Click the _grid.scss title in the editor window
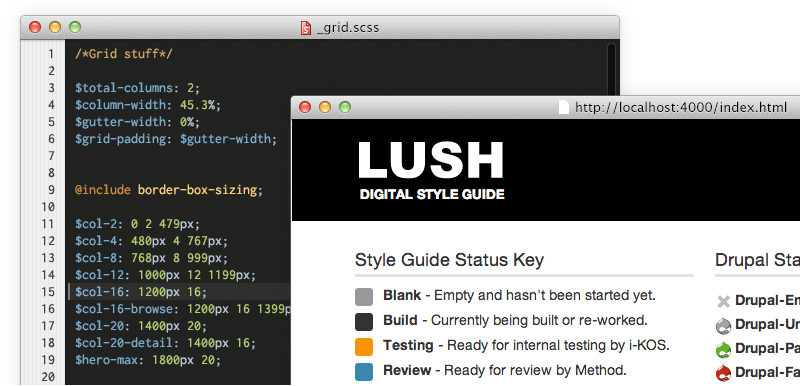The height and width of the screenshot is (386, 800). (348, 28)
